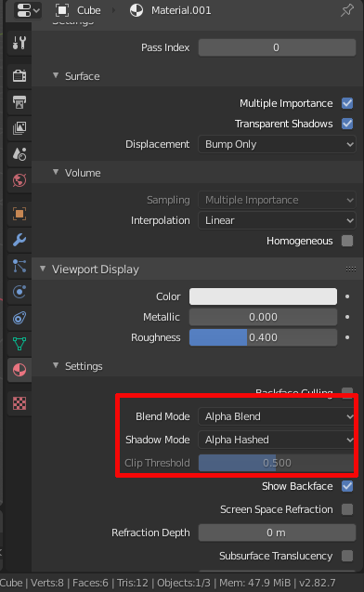Click the Pass Index field
The height and width of the screenshot is (592, 364).
pos(277,47)
